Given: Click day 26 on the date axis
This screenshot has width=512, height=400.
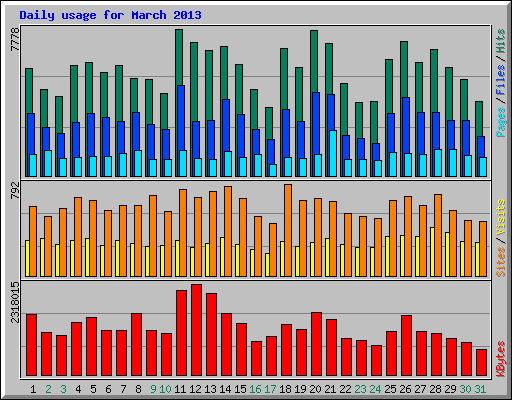Looking at the screenshot, I should (405, 389).
